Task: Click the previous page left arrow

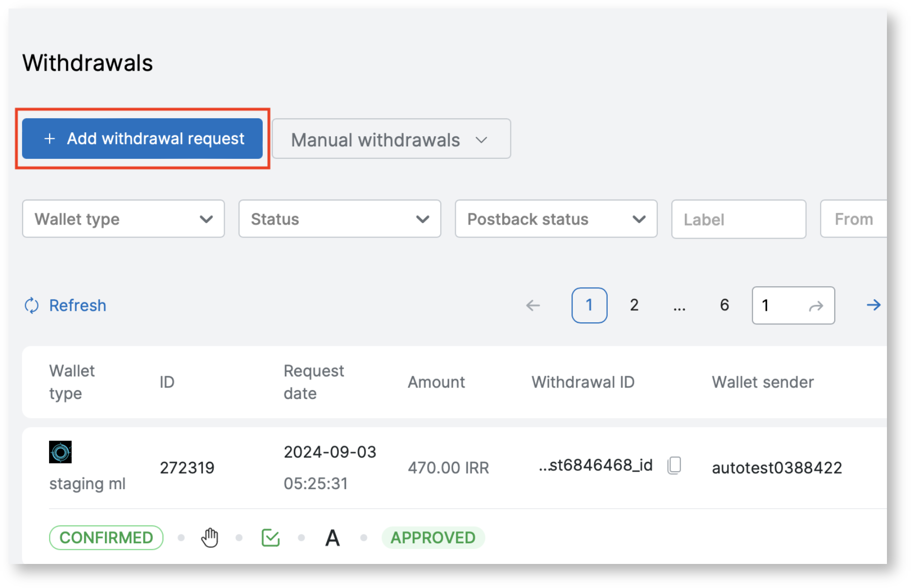Action: pyautogui.click(x=533, y=305)
